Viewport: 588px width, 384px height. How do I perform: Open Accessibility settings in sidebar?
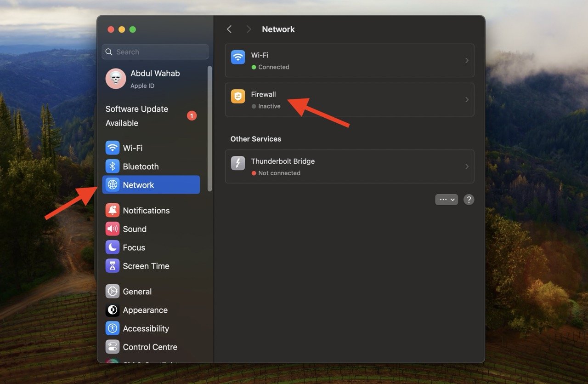tap(146, 328)
